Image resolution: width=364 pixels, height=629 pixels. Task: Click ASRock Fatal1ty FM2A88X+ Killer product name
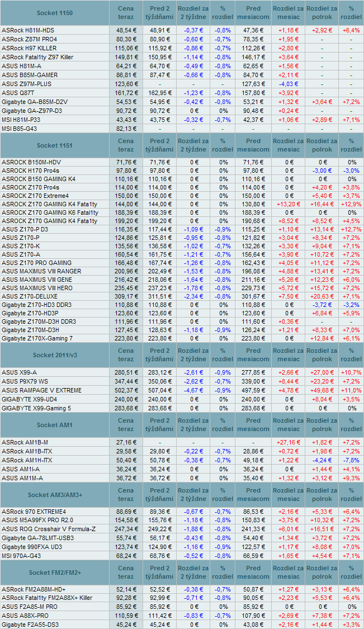click(x=47, y=598)
